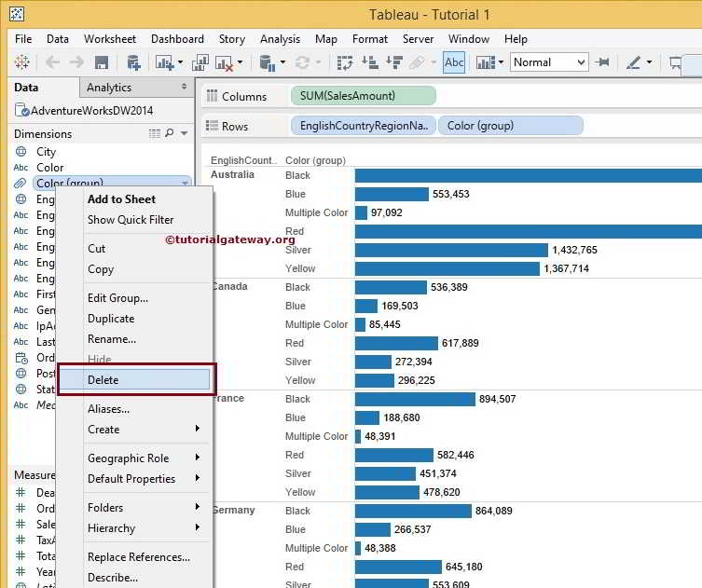Open the Analysis menu
702x588 pixels.
[x=280, y=39]
